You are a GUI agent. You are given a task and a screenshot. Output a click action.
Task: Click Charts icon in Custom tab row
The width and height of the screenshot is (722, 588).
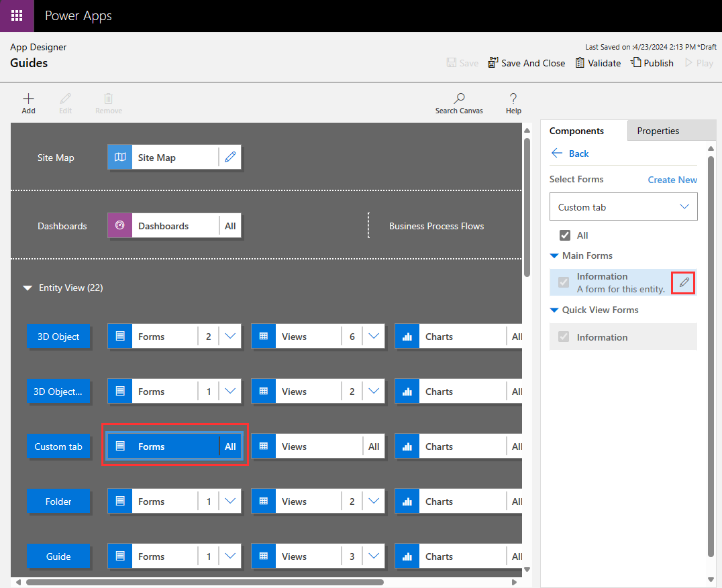tap(407, 446)
